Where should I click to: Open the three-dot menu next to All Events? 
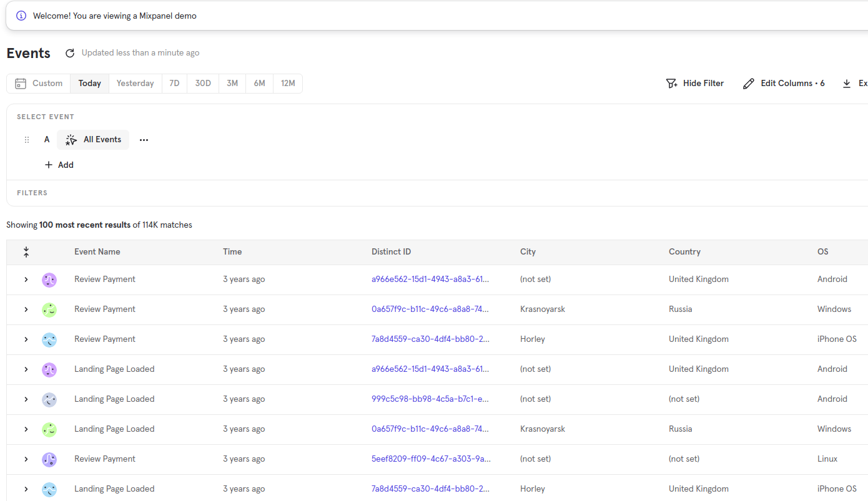tap(144, 140)
